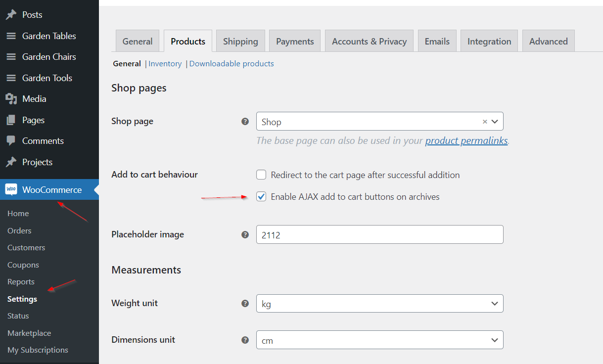Clear the Shop page selection with x

point(485,122)
